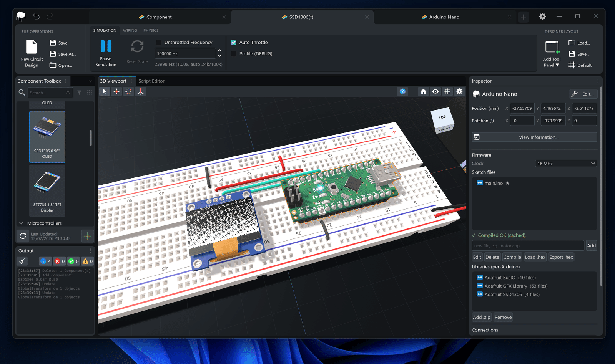Increase the frequency with the stepper up arrow
Screen dimensions: 615x364
(x=219, y=51)
